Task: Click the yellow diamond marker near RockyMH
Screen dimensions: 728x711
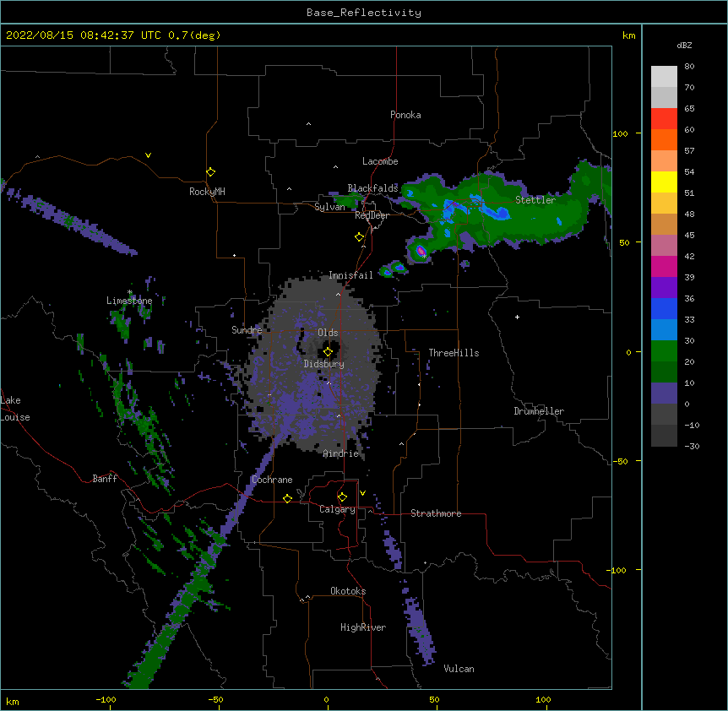Action: 210,172
